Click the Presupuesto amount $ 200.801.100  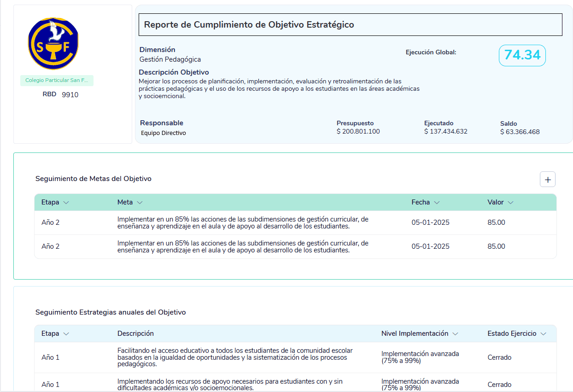click(358, 132)
